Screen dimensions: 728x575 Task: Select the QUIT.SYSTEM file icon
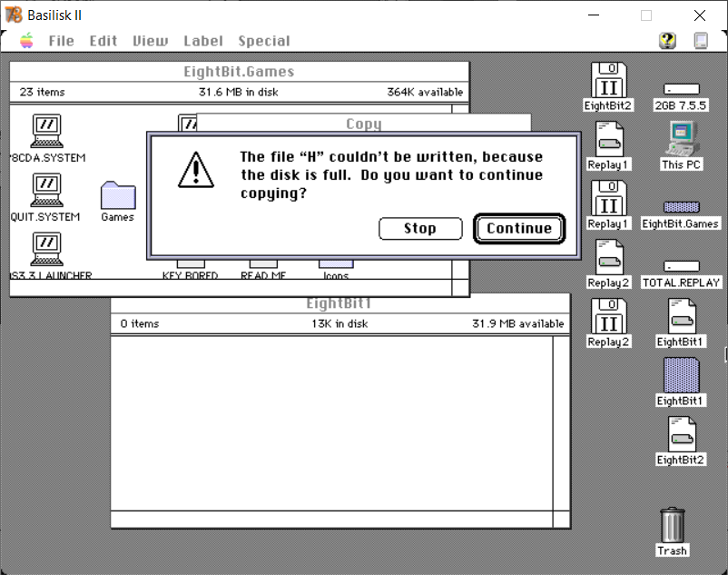47,190
